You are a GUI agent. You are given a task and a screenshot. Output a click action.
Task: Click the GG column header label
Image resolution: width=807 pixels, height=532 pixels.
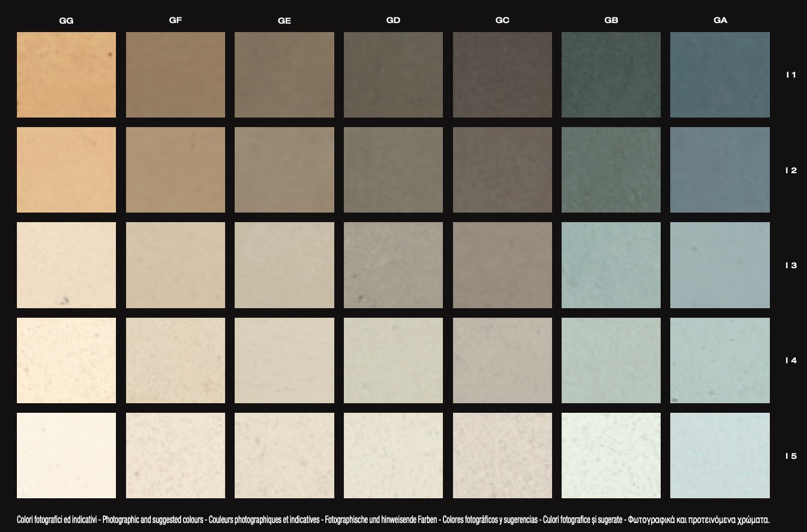tap(66, 21)
